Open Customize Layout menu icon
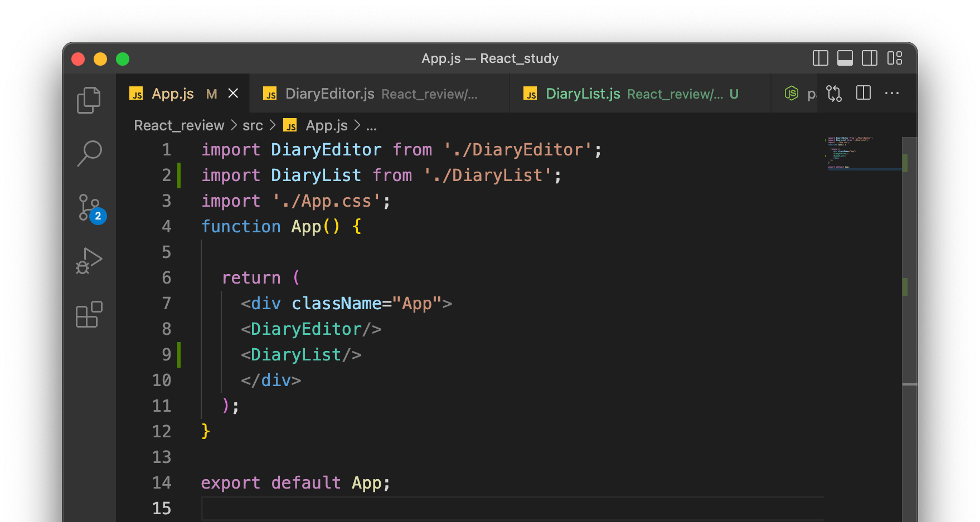This screenshot has height=522, width=980. coord(895,58)
